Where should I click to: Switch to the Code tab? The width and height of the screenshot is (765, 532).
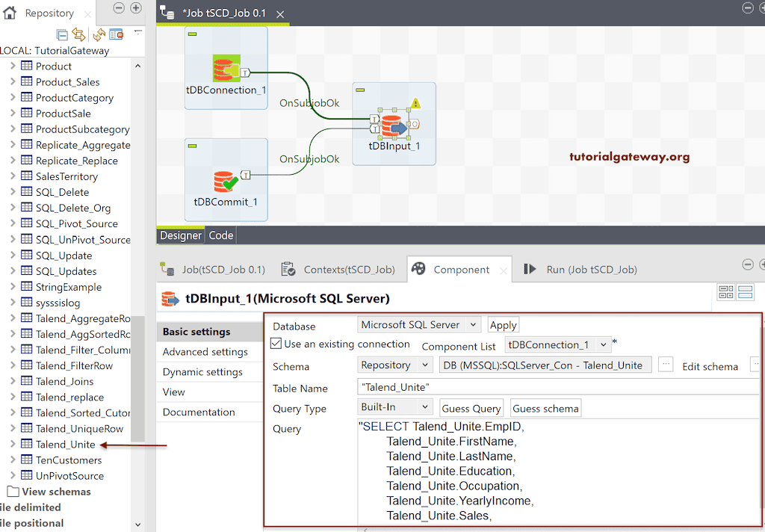click(x=220, y=235)
